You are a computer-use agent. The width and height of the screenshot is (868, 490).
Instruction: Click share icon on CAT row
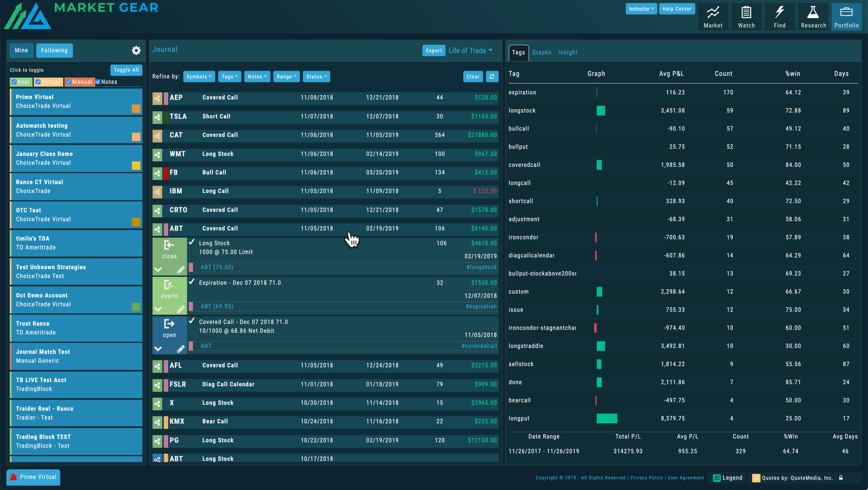pyautogui.click(x=157, y=136)
